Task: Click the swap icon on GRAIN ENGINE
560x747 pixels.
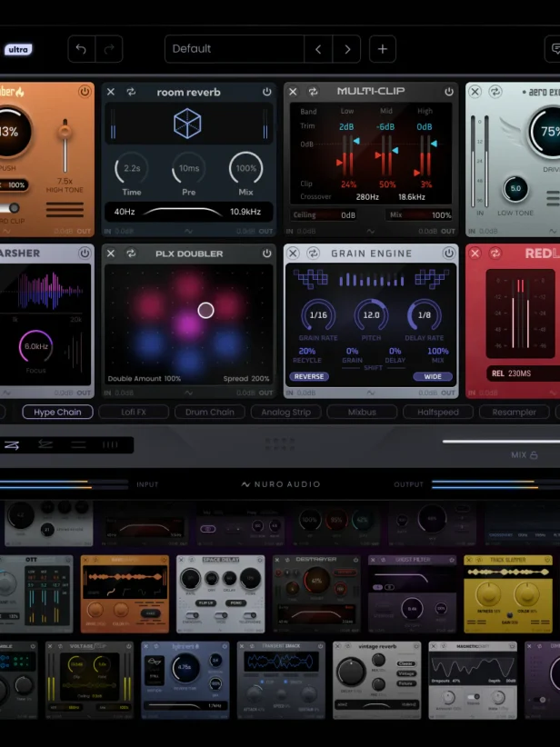Action: pos(313,253)
